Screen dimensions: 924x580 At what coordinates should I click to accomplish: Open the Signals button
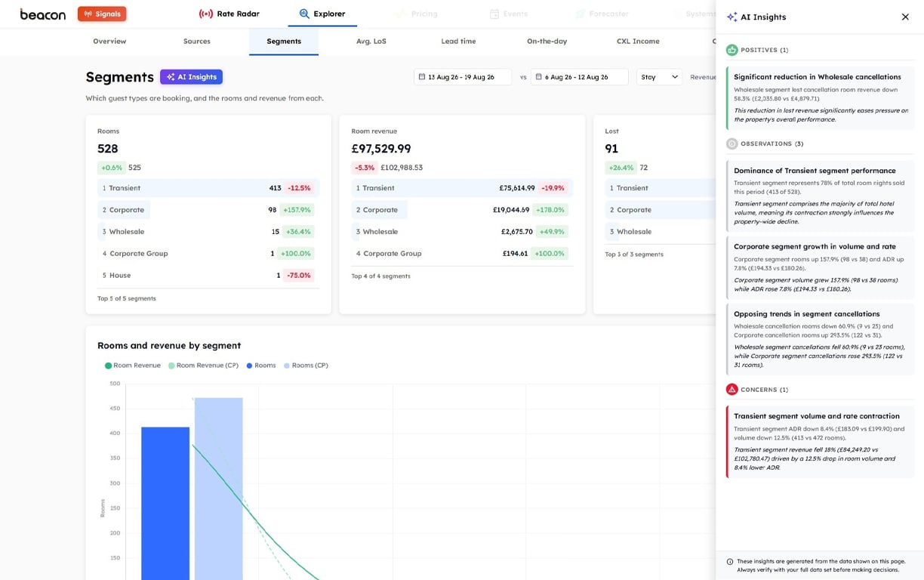(102, 14)
